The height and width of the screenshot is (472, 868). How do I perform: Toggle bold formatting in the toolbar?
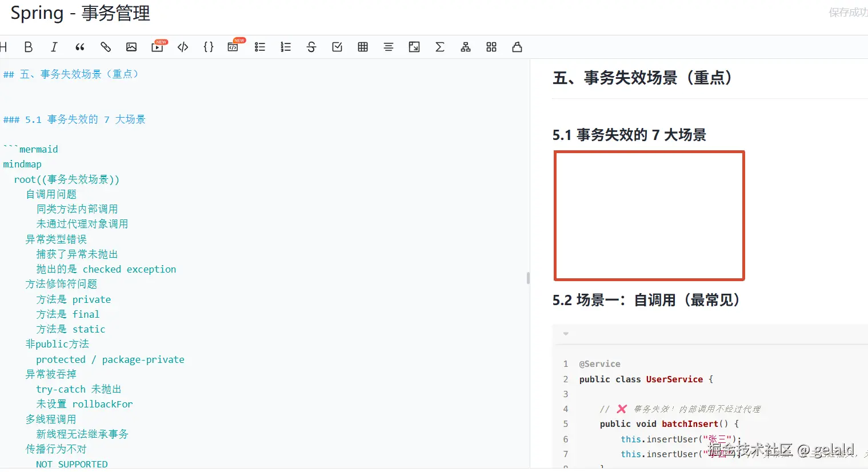pyautogui.click(x=29, y=47)
